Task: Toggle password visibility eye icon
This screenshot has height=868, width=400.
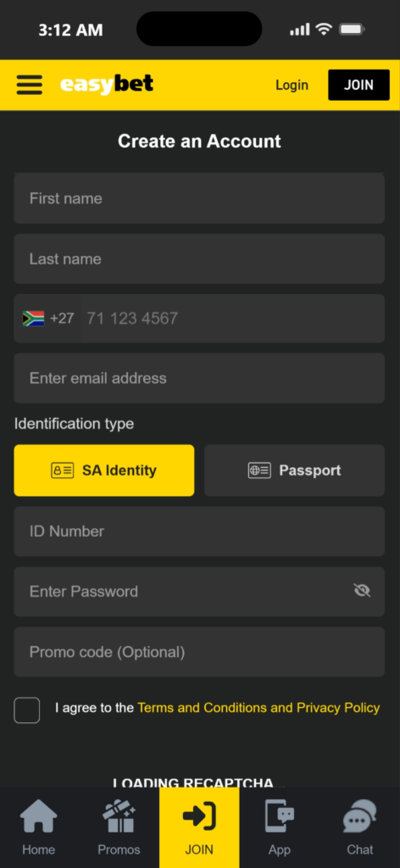Action: click(x=362, y=591)
